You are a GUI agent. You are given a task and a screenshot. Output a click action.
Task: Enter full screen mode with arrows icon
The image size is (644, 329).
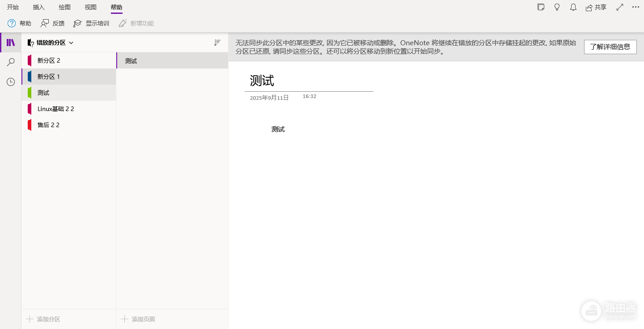(620, 7)
